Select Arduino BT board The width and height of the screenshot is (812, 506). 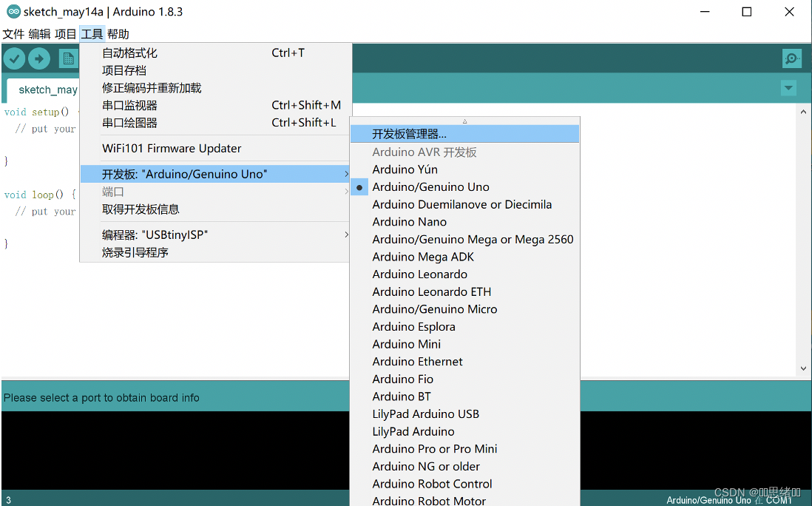(x=464, y=397)
